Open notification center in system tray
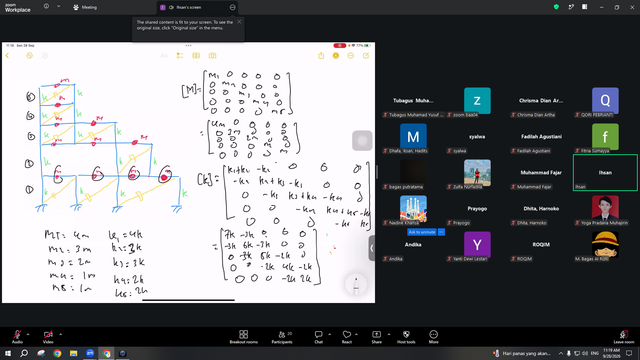The height and width of the screenshot is (360, 640). (629, 353)
